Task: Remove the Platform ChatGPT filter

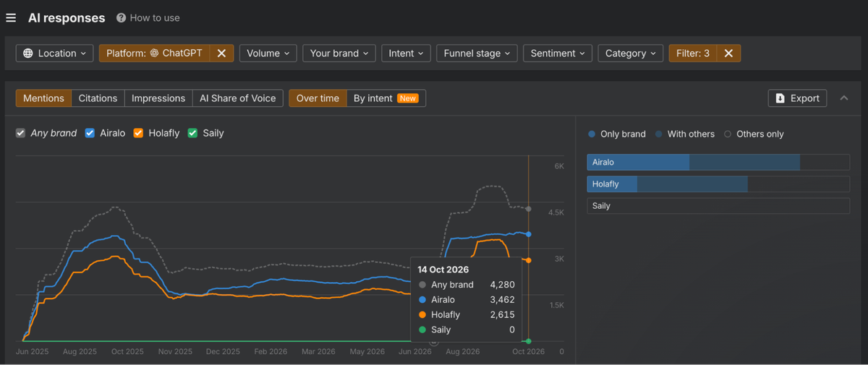Action: pyautogui.click(x=222, y=53)
